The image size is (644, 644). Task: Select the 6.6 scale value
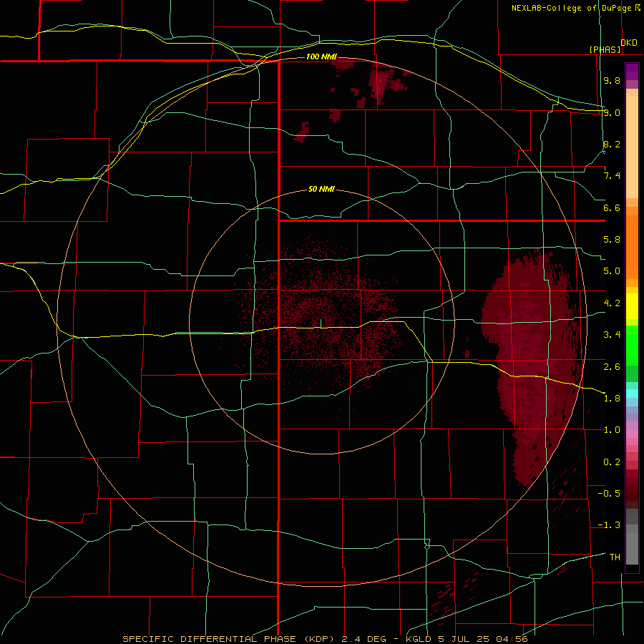[612, 208]
